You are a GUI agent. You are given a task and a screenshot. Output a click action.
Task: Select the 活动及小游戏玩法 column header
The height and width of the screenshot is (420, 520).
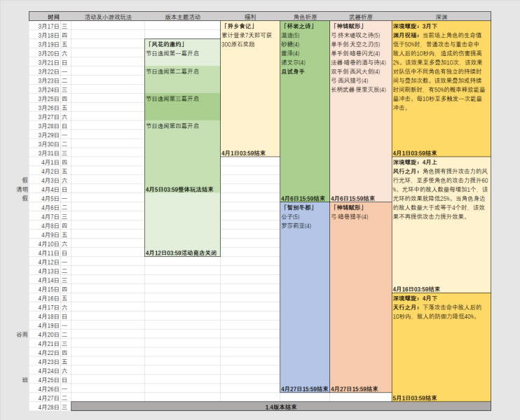point(107,16)
